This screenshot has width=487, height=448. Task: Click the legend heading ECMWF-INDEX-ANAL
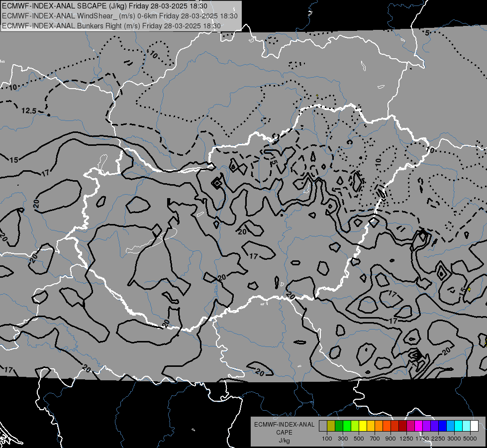pos(284,425)
